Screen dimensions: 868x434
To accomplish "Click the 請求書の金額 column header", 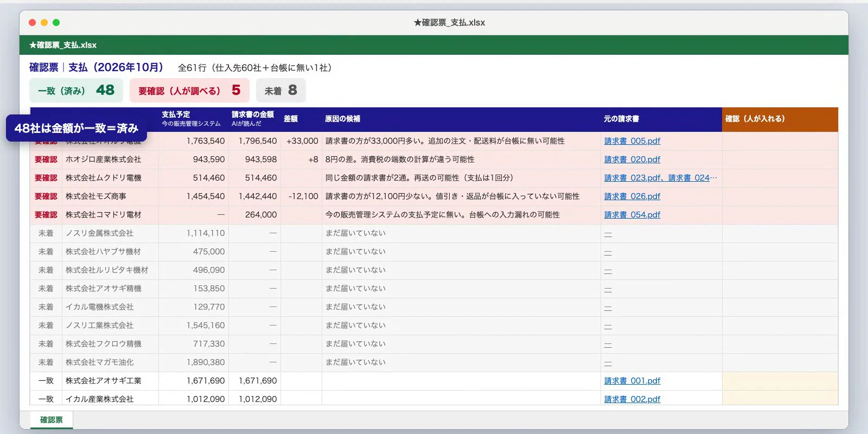I will pyautogui.click(x=254, y=119).
